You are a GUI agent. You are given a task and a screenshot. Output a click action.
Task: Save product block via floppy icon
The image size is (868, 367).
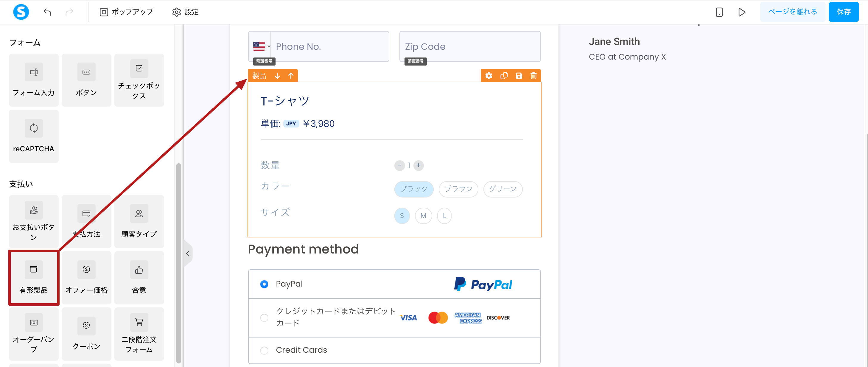point(519,75)
